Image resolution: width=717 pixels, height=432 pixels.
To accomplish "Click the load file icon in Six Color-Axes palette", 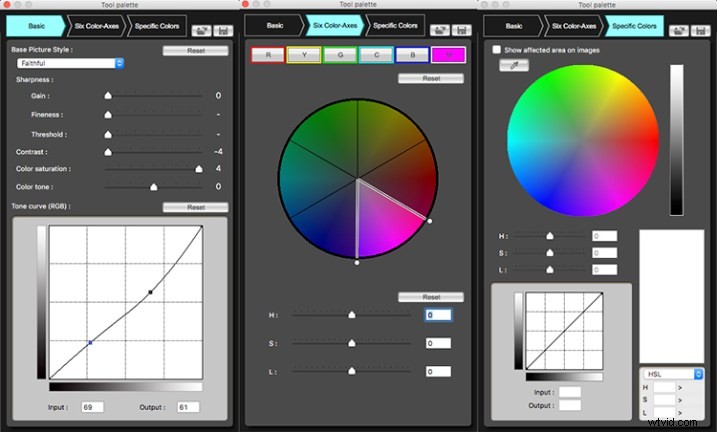I will [x=440, y=30].
